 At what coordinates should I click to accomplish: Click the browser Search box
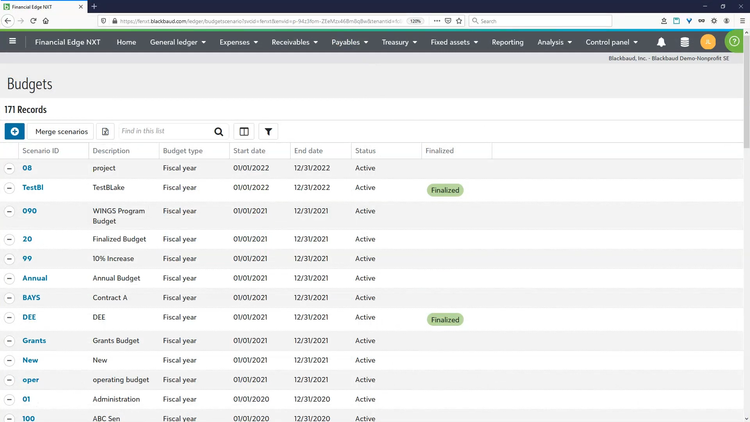point(540,21)
